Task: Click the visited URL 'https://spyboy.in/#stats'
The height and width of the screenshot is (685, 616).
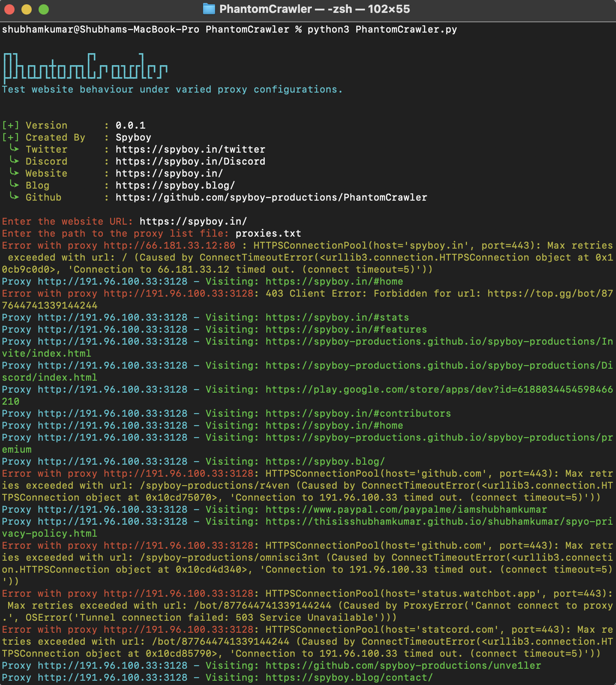Action: click(x=337, y=318)
